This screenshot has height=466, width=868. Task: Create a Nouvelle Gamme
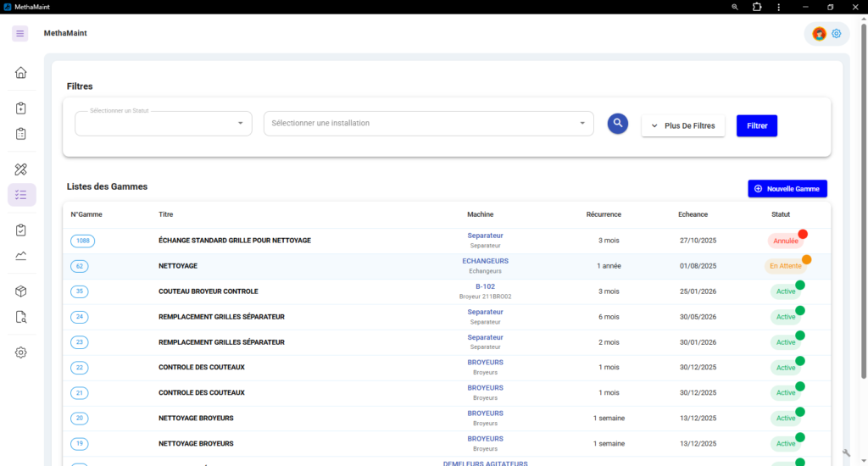click(x=787, y=189)
